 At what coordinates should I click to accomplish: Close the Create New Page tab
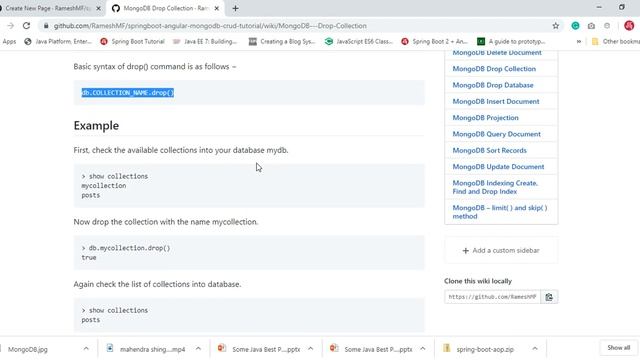point(98,8)
